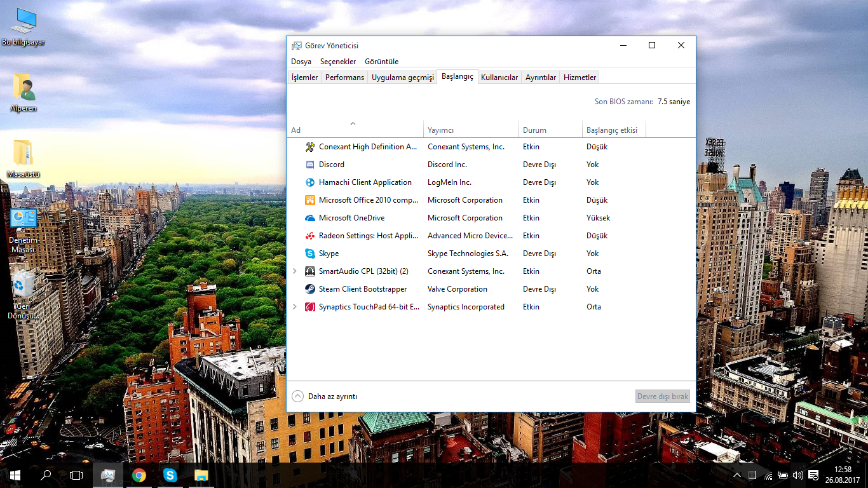Sort by Yayımcı column header
Image resolution: width=868 pixels, height=488 pixels.
(x=471, y=129)
